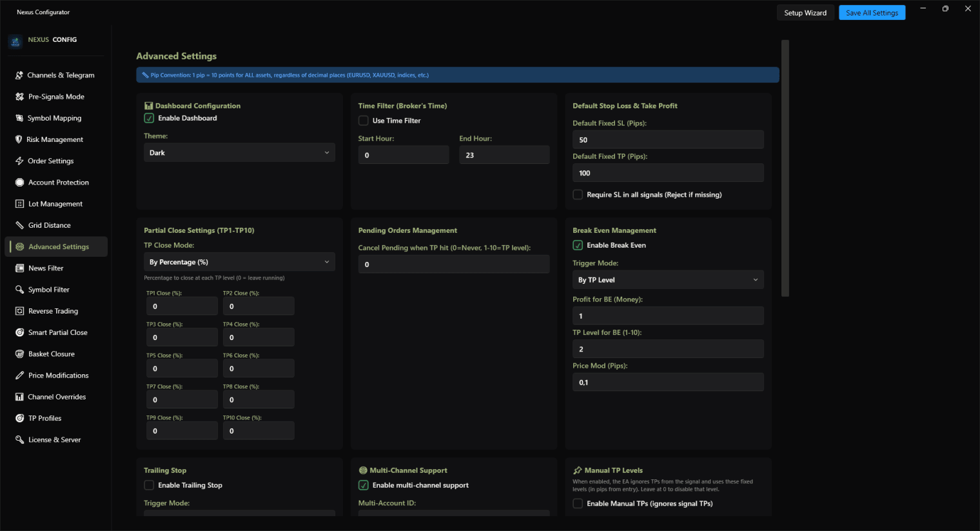Click the TP Level for BE field

point(668,349)
